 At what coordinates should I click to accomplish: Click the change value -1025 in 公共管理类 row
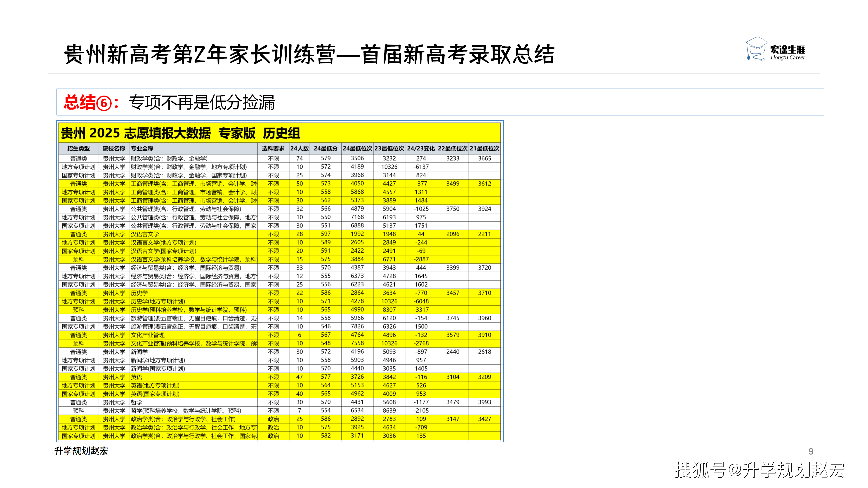tap(421, 209)
